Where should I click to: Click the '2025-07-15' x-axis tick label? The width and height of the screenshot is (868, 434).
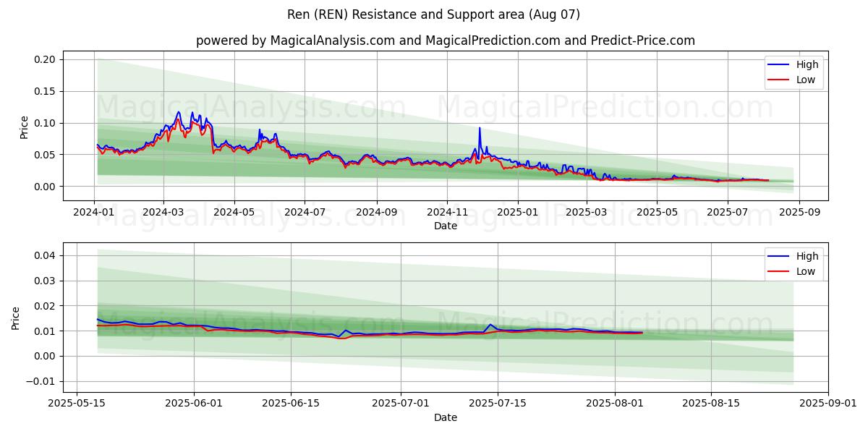[498, 404]
